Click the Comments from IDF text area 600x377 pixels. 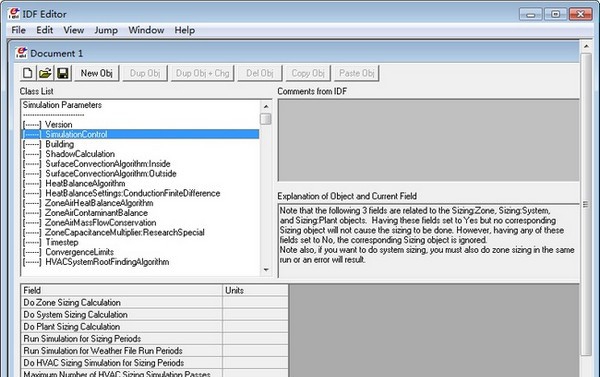pos(429,140)
